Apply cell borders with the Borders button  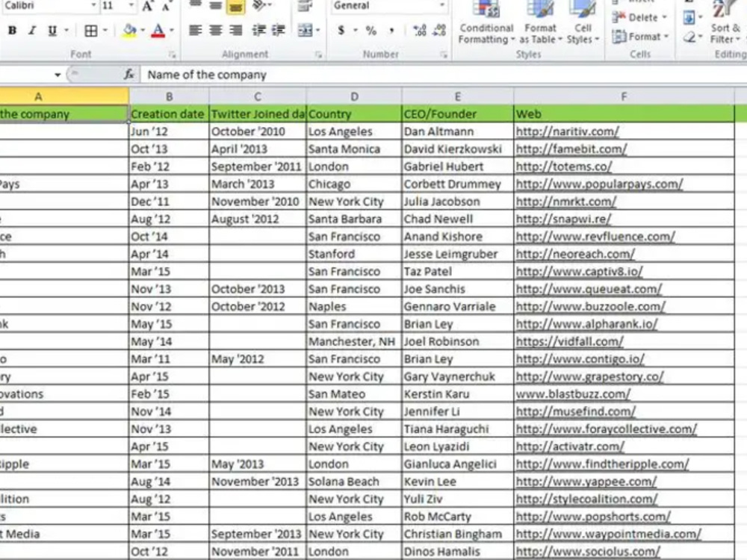pos(90,31)
